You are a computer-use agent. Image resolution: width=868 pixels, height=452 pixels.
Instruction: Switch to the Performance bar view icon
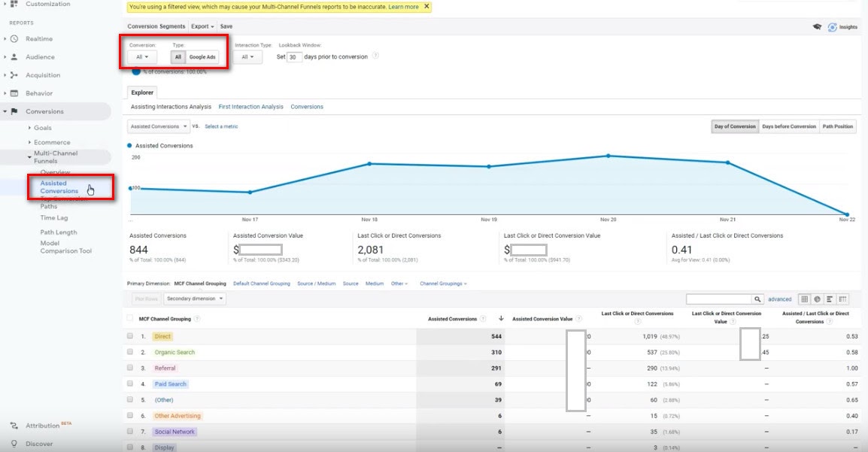click(x=830, y=299)
